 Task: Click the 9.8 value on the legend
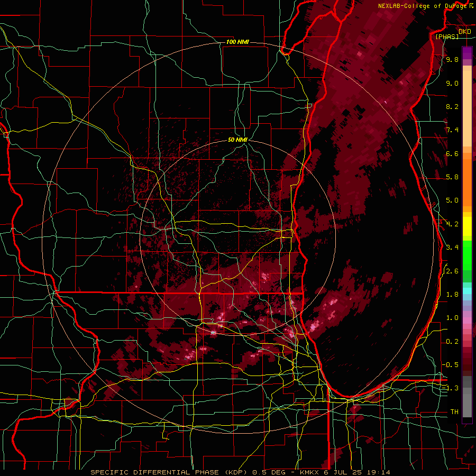coord(452,59)
